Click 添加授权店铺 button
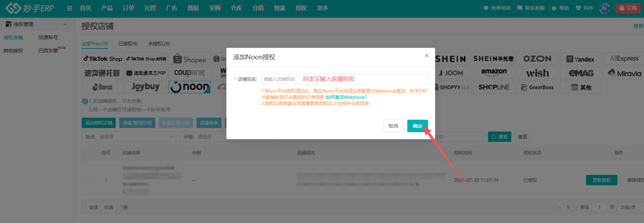Viewport: 644px width, 223px height. (98, 123)
